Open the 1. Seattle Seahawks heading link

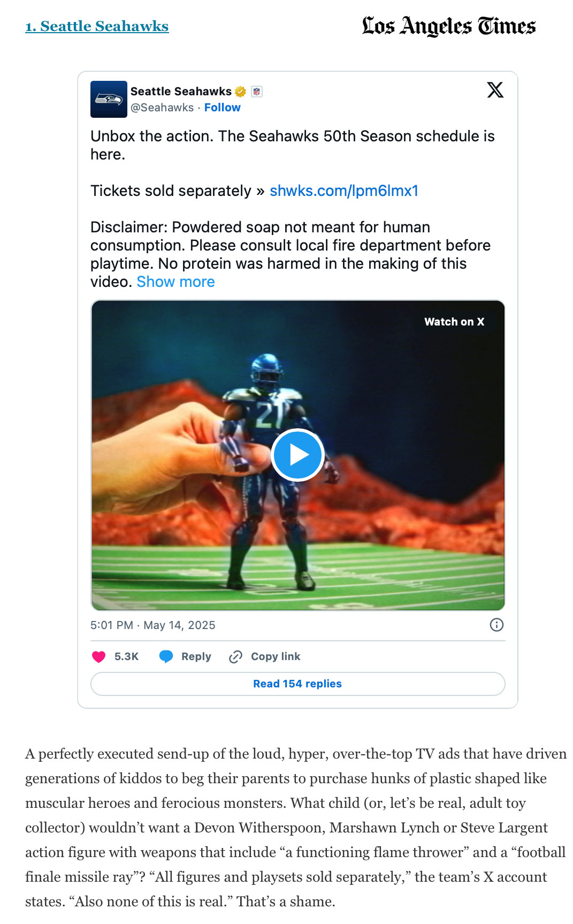pos(97,26)
